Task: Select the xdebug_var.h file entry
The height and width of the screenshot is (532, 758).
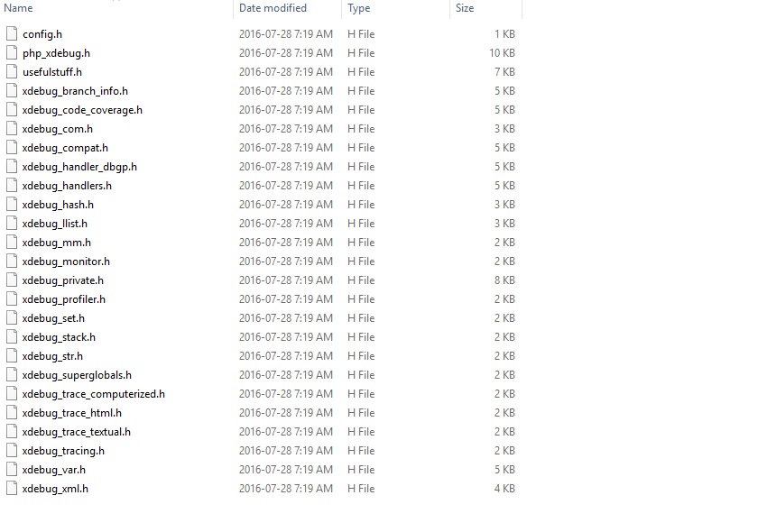Action: 54,470
